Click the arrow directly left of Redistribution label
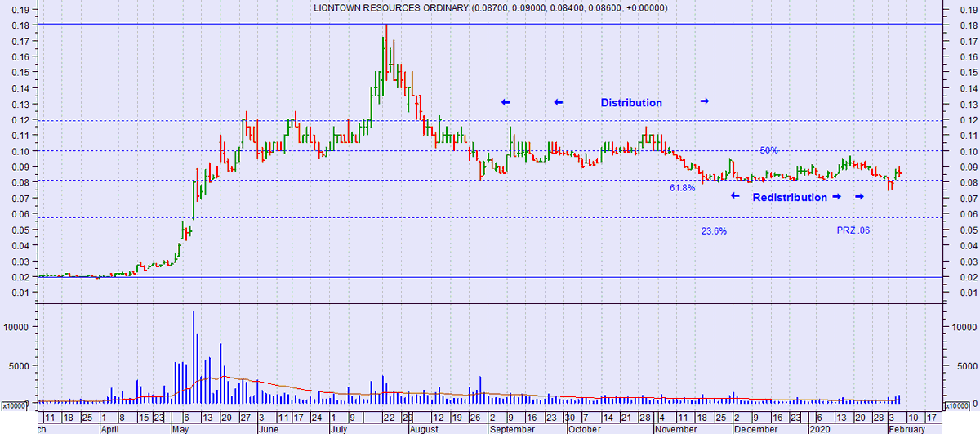The width and height of the screenshot is (980, 434). (735, 196)
